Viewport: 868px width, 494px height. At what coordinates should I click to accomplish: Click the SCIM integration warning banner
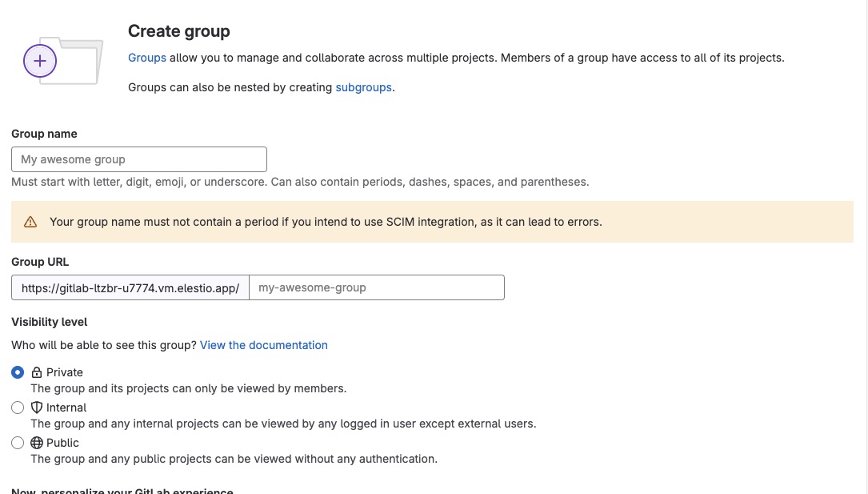pyautogui.click(x=432, y=222)
